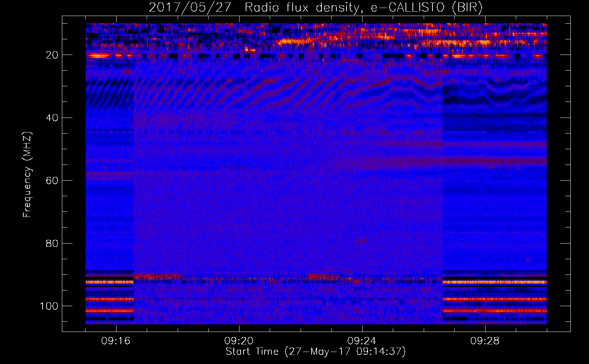Click the 'Start Time (27-May-17 09:14:37)' label
Viewport: 589px width, 364px height.
click(316, 352)
